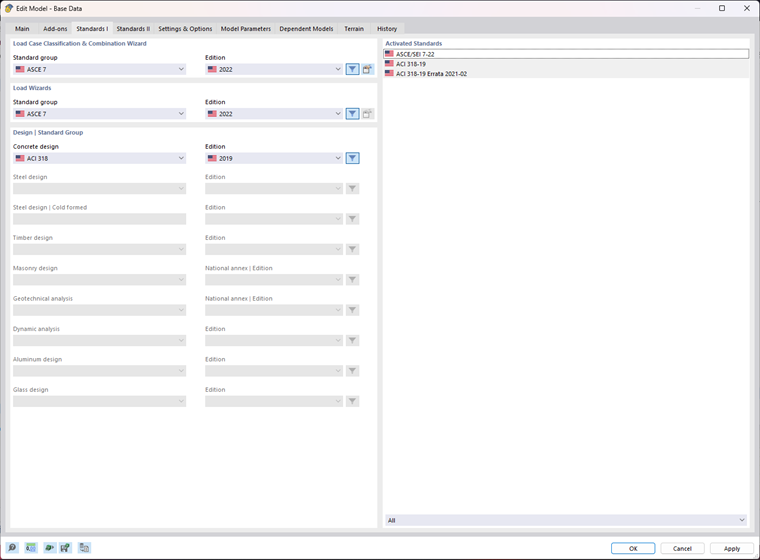The image size is (760, 560).
Task: Click the application icon in title bar
Action: coord(8,8)
